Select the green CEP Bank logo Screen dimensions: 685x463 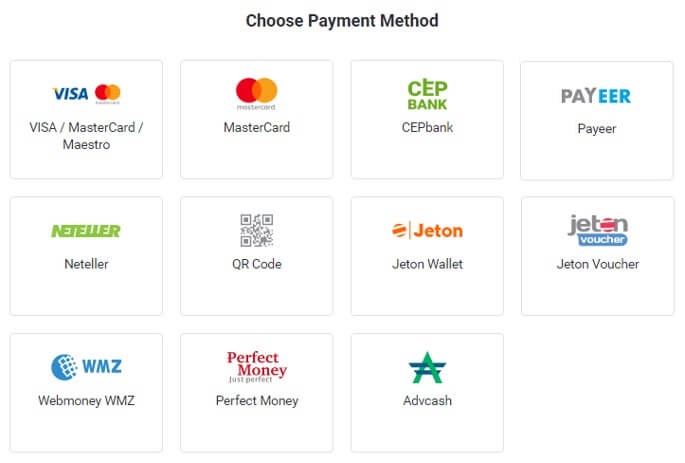coord(427,94)
